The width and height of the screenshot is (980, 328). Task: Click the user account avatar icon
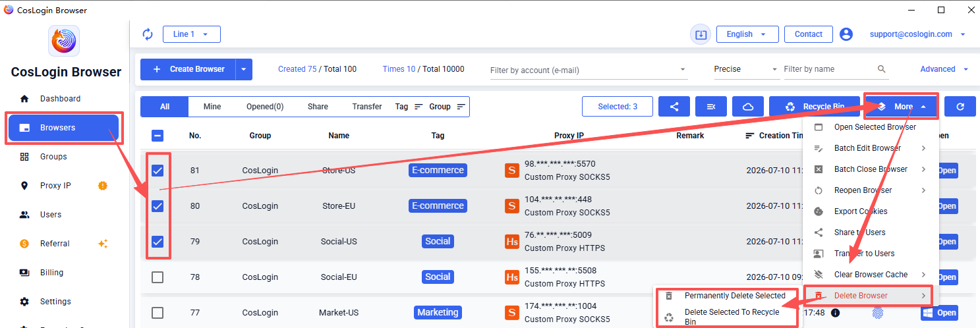[x=846, y=34]
